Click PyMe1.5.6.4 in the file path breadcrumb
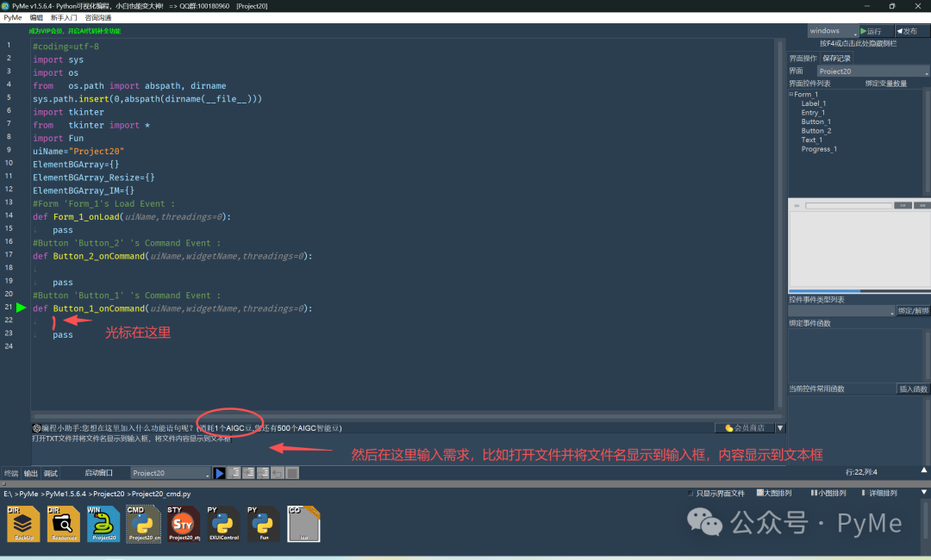Viewport: 931px width, 560px height. [x=67, y=494]
